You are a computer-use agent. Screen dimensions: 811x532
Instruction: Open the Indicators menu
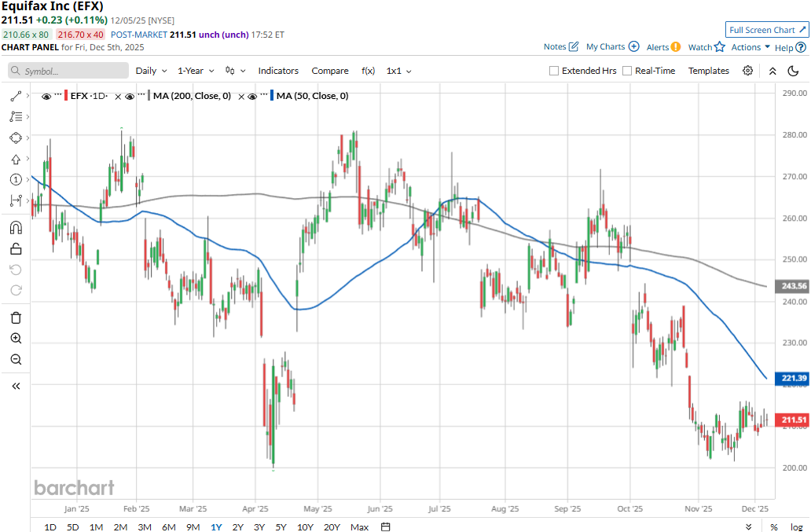278,71
